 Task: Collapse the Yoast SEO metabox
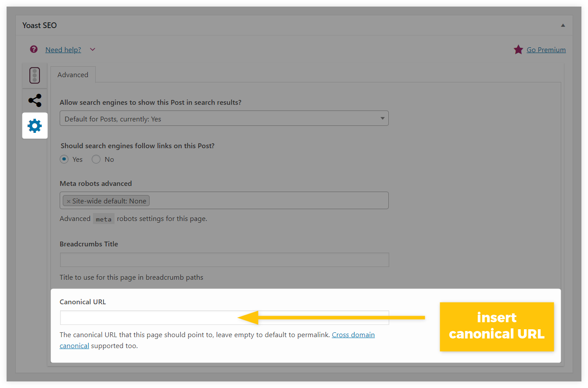(x=563, y=25)
